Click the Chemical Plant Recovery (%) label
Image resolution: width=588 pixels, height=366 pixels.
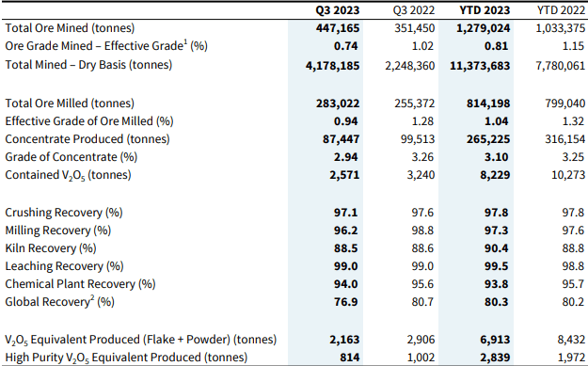pos(80,284)
